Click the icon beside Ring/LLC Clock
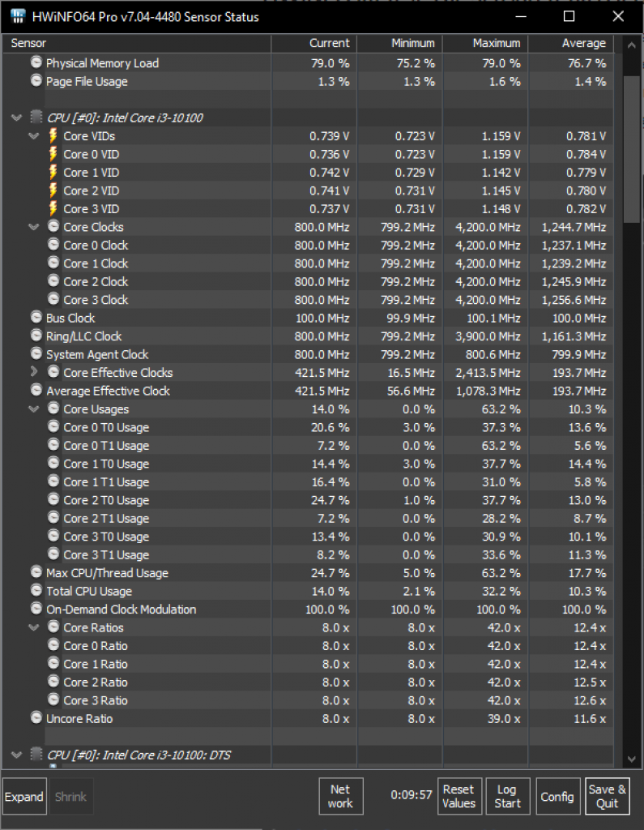644x830 pixels. pyautogui.click(x=36, y=335)
